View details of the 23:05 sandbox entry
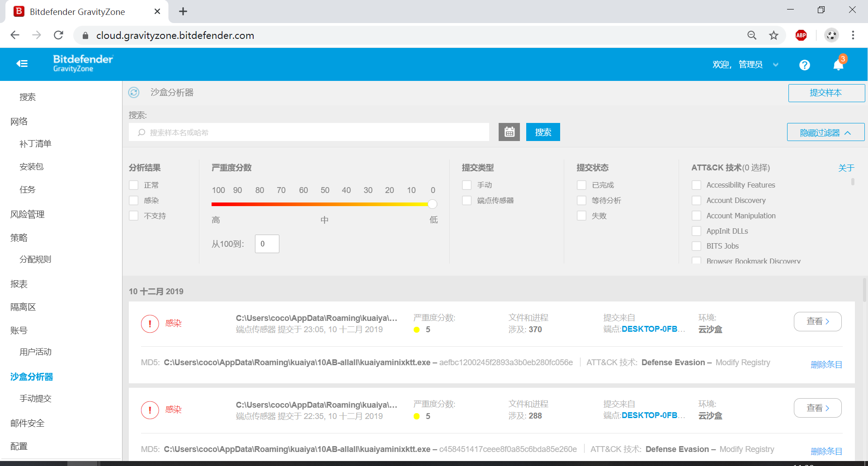 818,321
